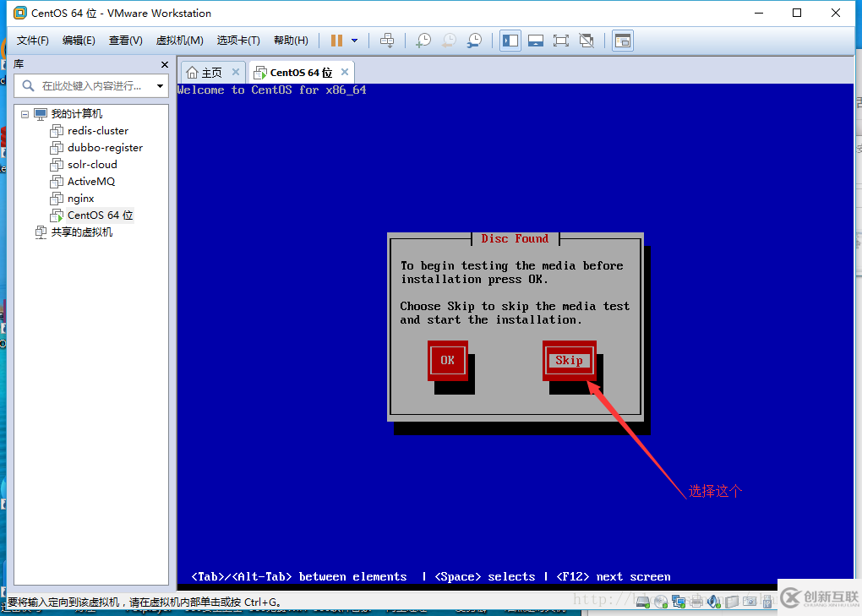The height and width of the screenshot is (616, 862).
Task: Select 共享的虚拟机 in the library tree
Action: pos(81,232)
